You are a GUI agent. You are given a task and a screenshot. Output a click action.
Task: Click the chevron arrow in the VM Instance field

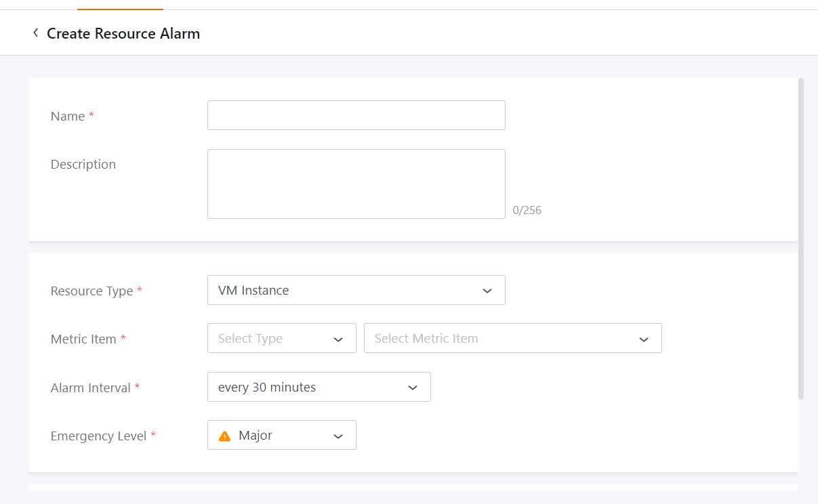pyautogui.click(x=487, y=291)
